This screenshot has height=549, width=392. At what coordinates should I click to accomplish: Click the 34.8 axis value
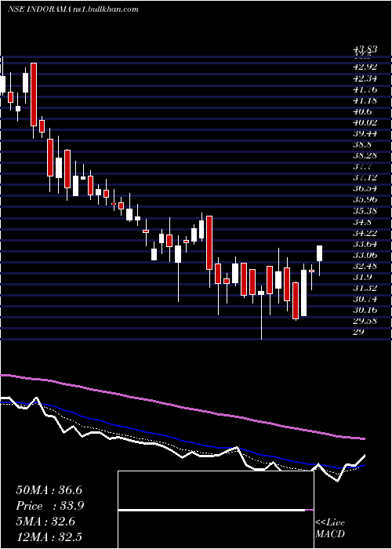(x=363, y=222)
